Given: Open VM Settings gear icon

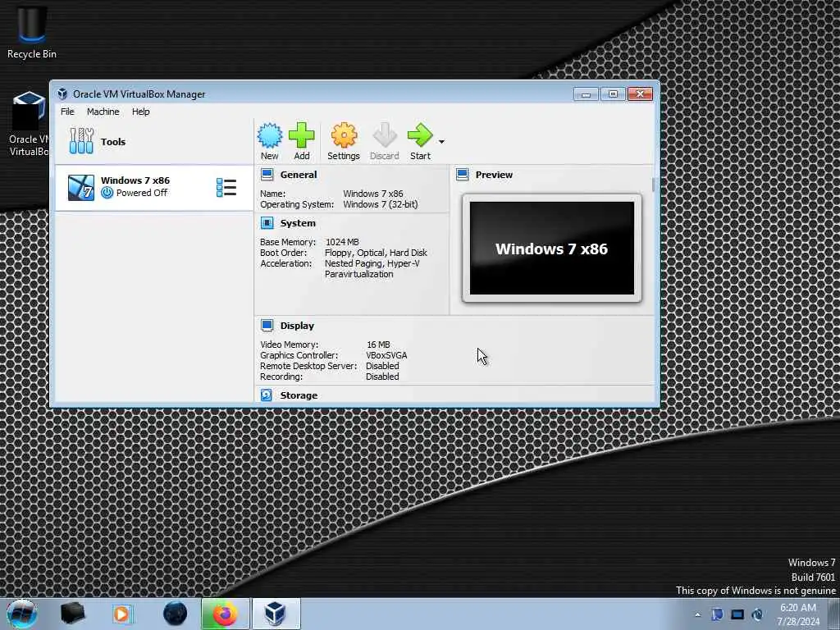Looking at the screenshot, I should point(344,135).
